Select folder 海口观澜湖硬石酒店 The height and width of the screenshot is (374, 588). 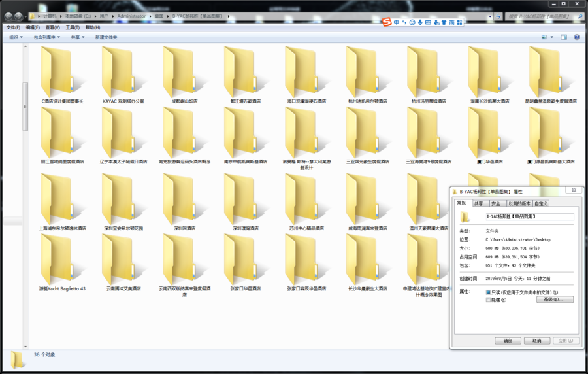tap(306, 75)
